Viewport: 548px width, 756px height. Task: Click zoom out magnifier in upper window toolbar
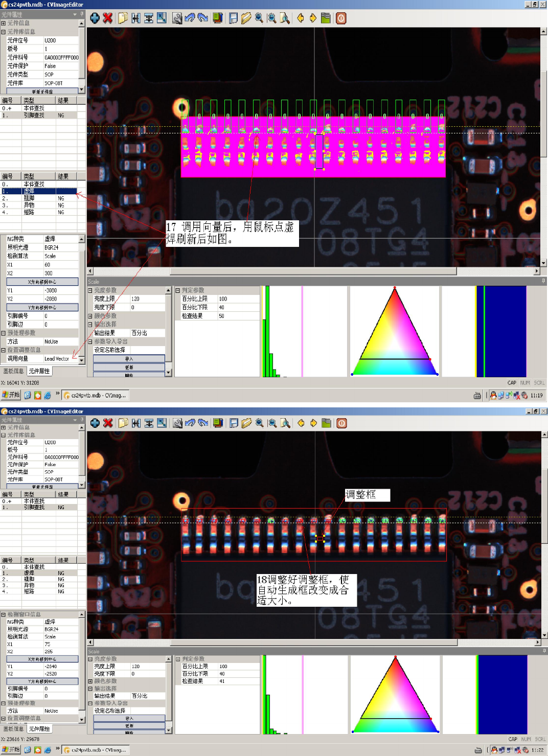272,18
